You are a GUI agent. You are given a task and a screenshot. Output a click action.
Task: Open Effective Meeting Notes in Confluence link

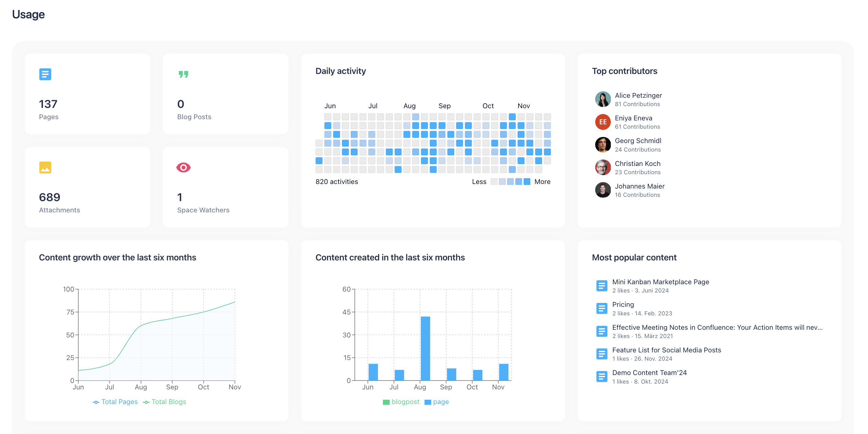click(x=718, y=327)
